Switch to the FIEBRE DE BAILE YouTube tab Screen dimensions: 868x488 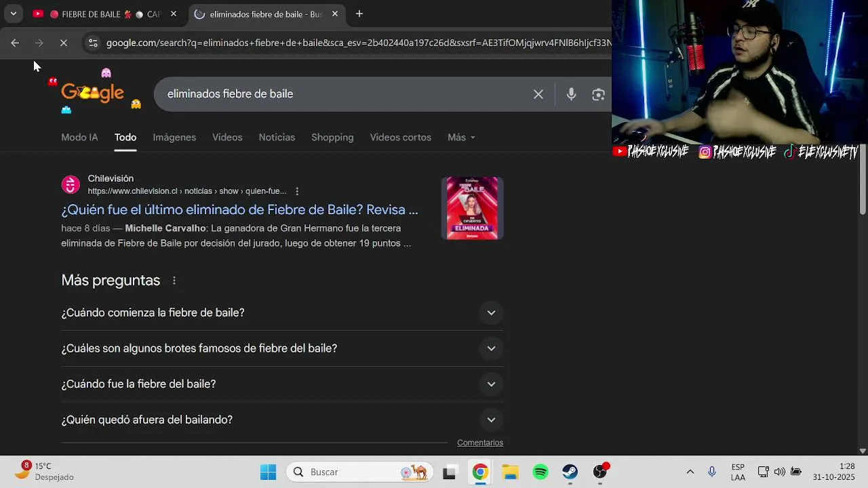[106, 14]
